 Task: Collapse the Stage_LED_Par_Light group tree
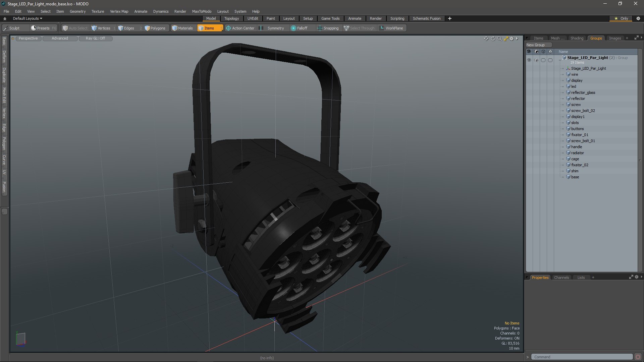click(560, 60)
